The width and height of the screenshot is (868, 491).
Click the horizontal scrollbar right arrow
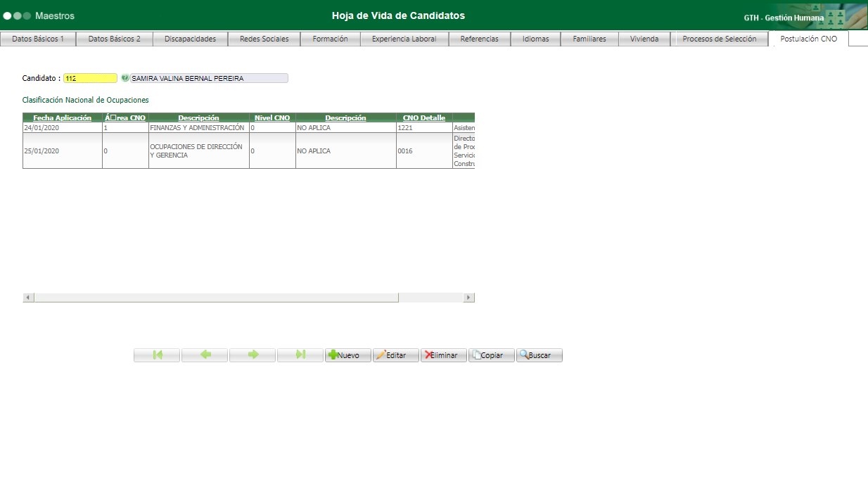[x=469, y=298]
